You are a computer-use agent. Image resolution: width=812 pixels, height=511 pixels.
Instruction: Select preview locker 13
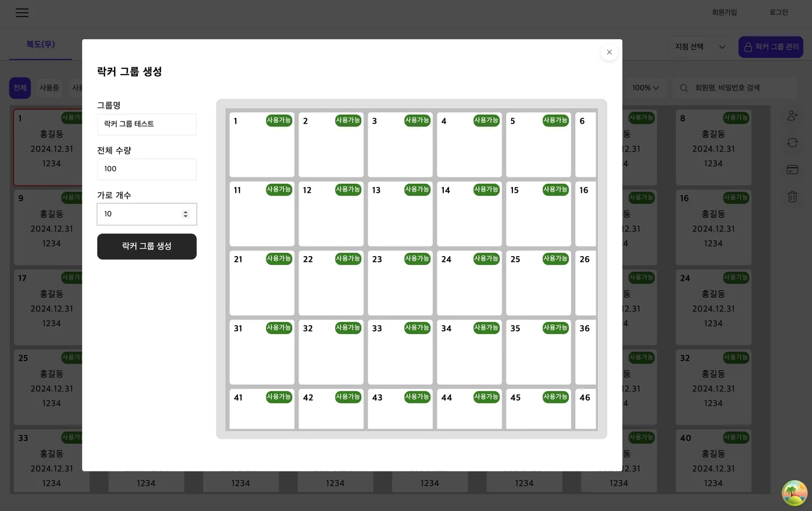click(400, 214)
